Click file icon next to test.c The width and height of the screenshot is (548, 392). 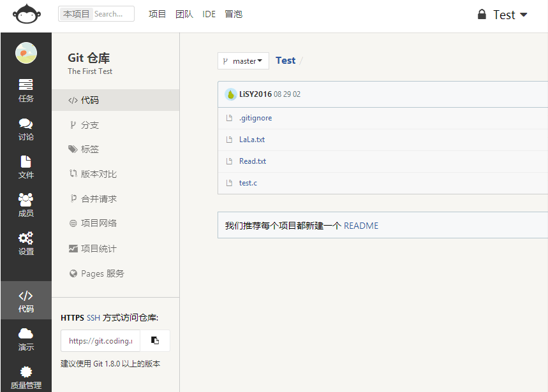coord(229,183)
